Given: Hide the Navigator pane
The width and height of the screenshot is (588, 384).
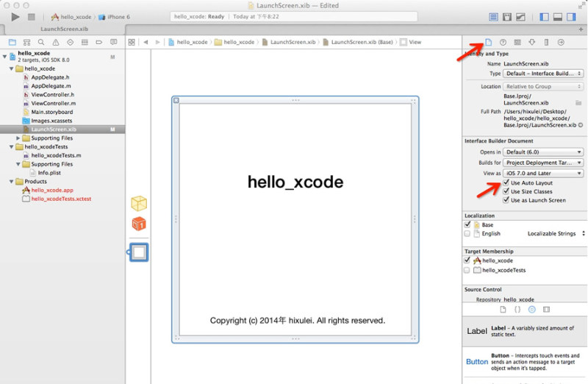Looking at the screenshot, I should (x=544, y=17).
